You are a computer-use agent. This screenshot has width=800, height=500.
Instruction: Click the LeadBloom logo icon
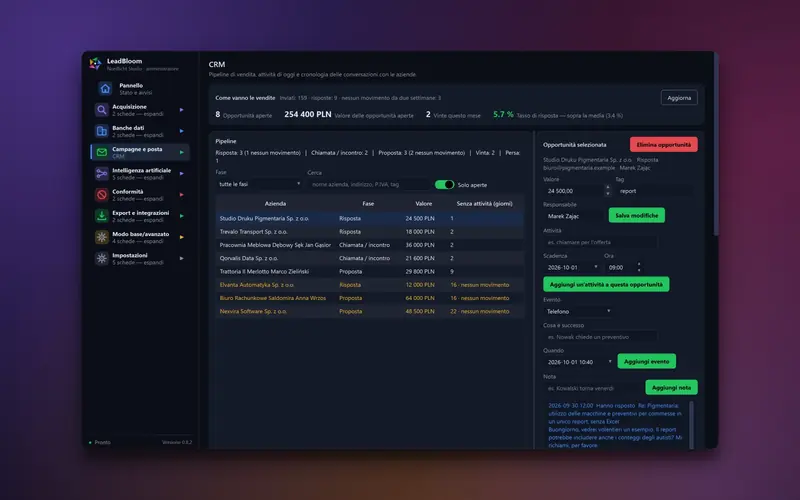click(95, 63)
